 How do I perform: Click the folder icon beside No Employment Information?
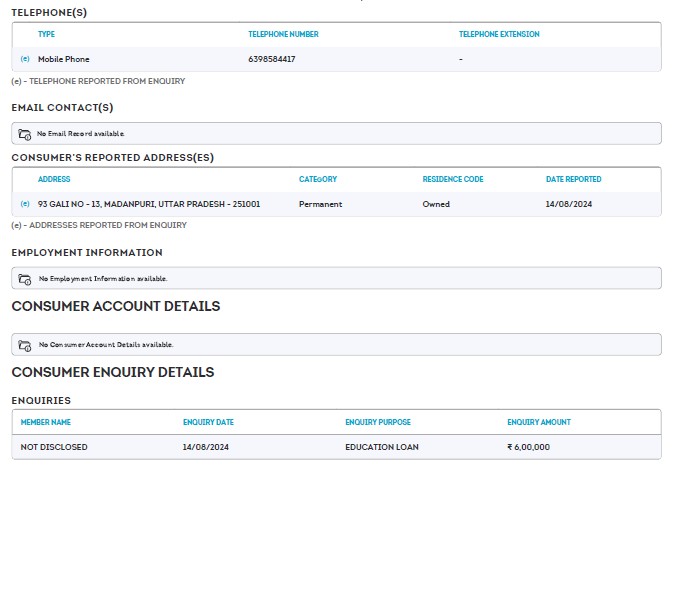click(25, 279)
